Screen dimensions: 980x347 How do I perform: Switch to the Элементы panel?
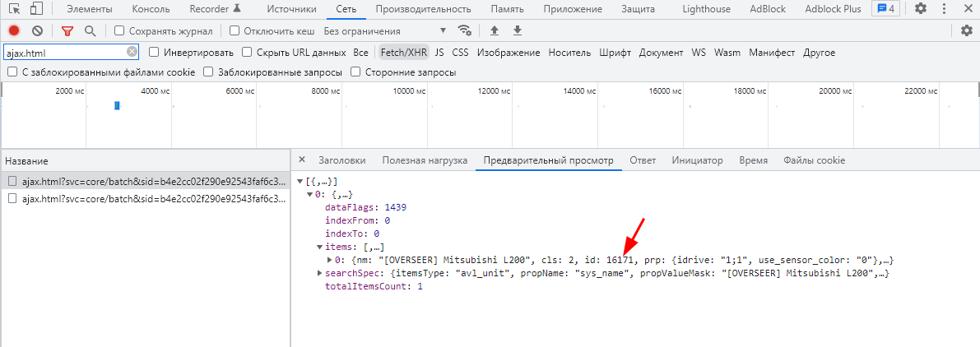coord(90,9)
